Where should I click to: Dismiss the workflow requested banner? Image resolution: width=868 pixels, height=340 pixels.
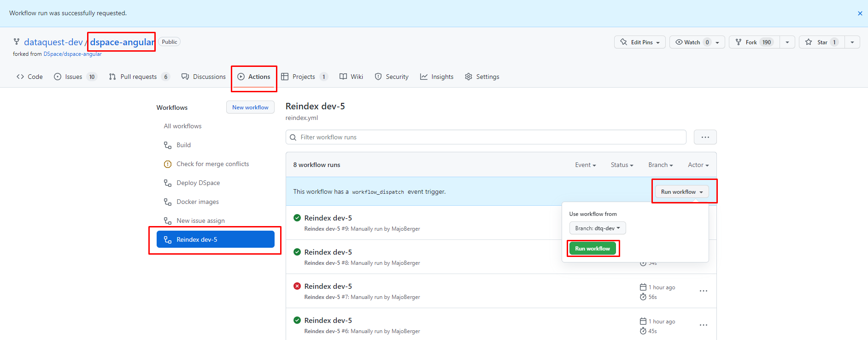[x=860, y=13]
